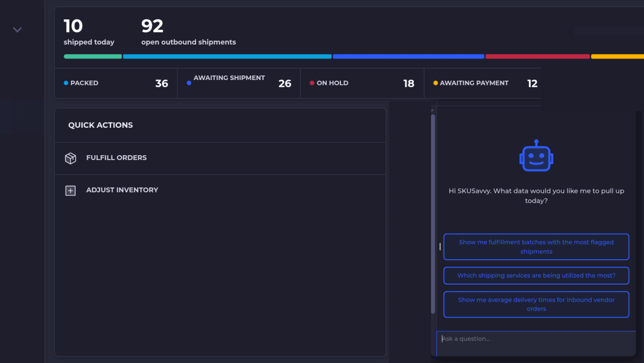Click the chatbot robot icon
This screenshot has height=363, width=644.
(x=536, y=155)
